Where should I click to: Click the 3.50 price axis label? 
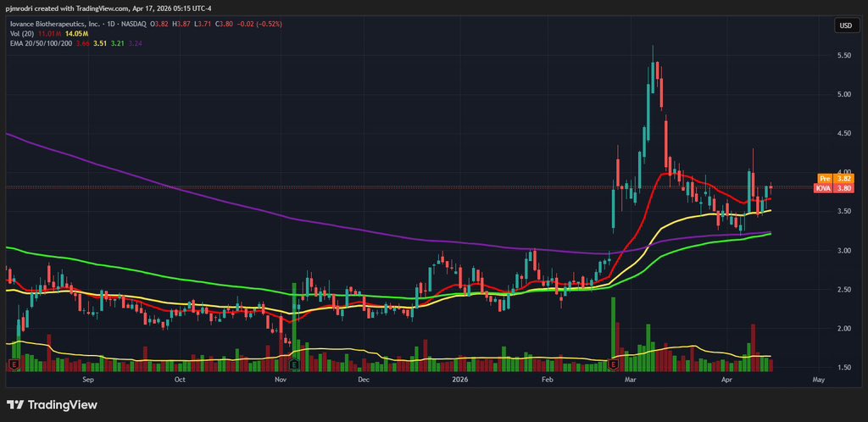pyautogui.click(x=844, y=211)
